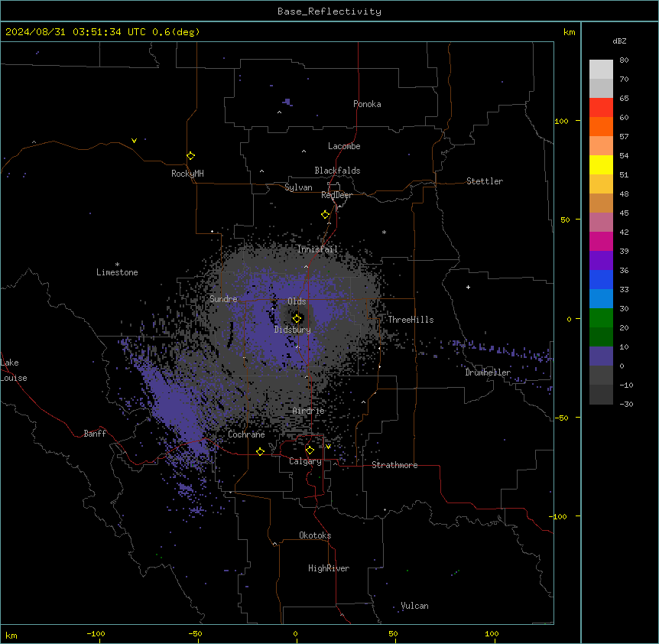Click the Sylvan label on map
Screen dimensions: 659x644
pyautogui.click(x=298, y=187)
